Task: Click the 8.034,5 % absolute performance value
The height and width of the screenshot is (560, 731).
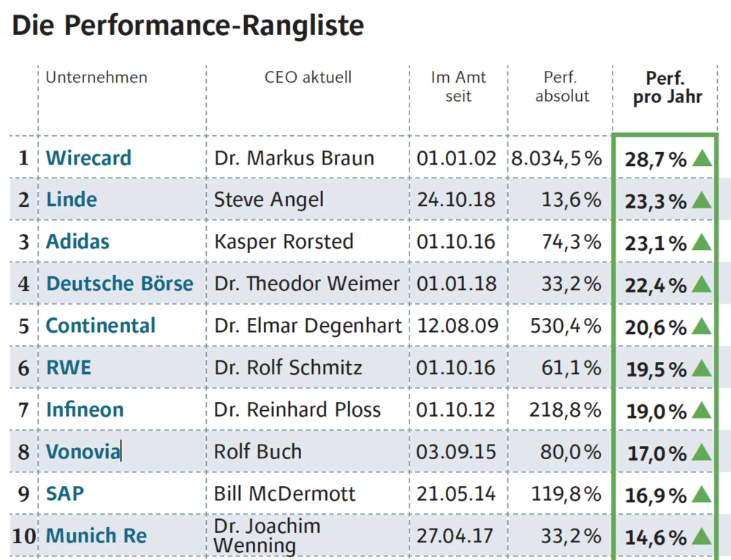Action: pyautogui.click(x=556, y=158)
